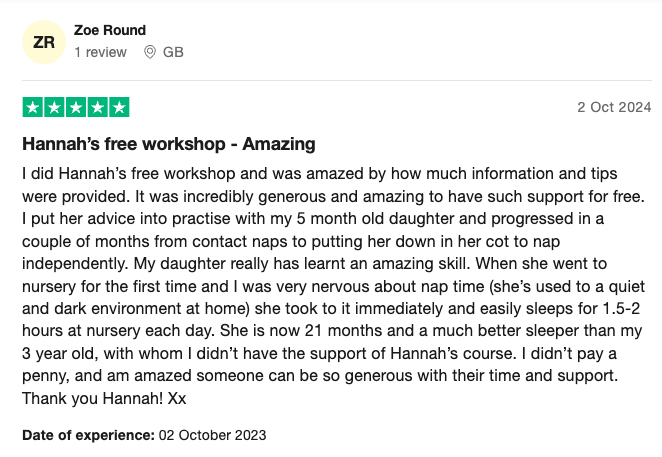This screenshot has height=457, width=662.
Task: Click the 'Thank you Hannah! Xx' closing line
Action: [x=104, y=398]
